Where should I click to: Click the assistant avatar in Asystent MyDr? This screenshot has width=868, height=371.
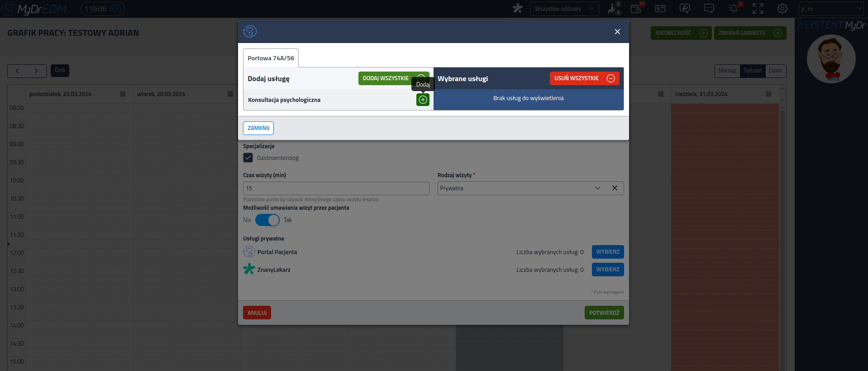[831, 59]
